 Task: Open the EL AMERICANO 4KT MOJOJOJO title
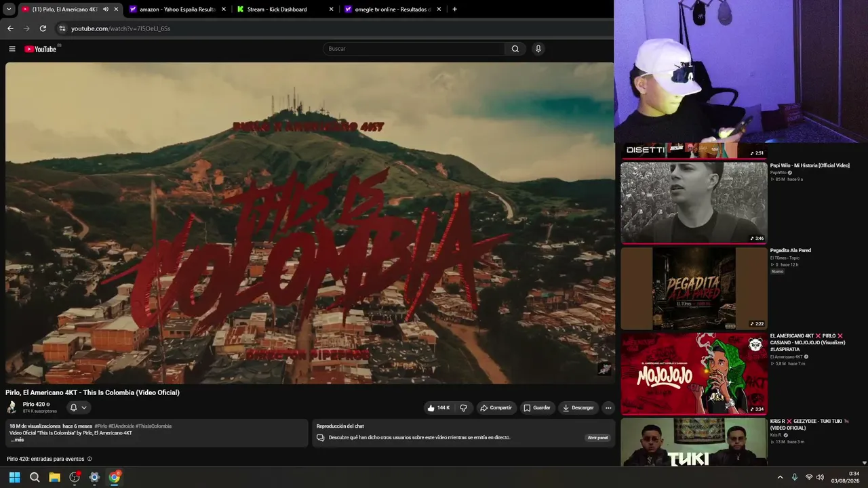point(807,342)
